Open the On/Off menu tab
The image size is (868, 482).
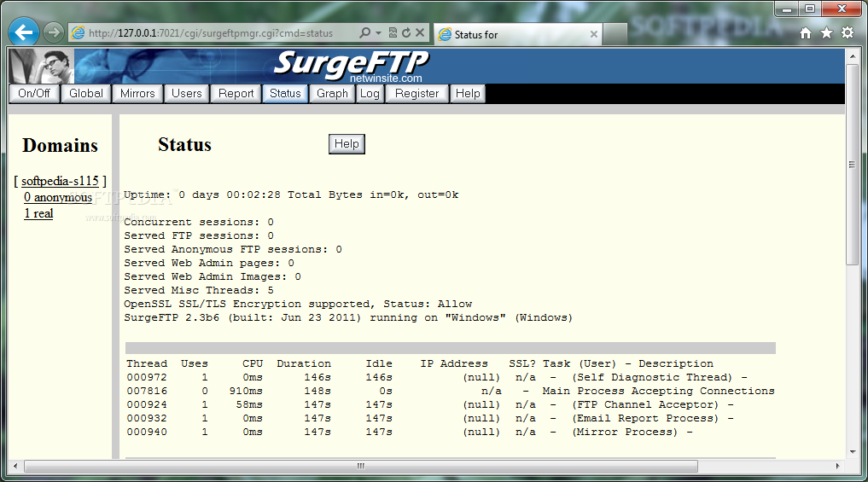[34, 94]
